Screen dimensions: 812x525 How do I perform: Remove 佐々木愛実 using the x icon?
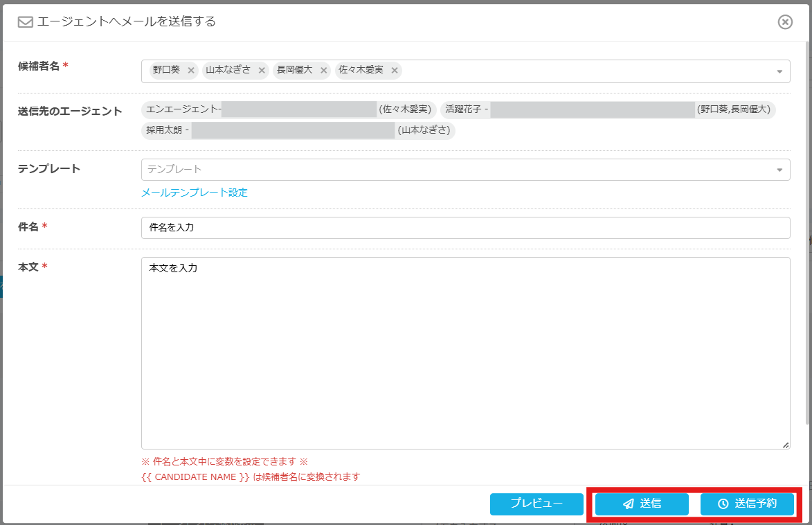point(395,71)
